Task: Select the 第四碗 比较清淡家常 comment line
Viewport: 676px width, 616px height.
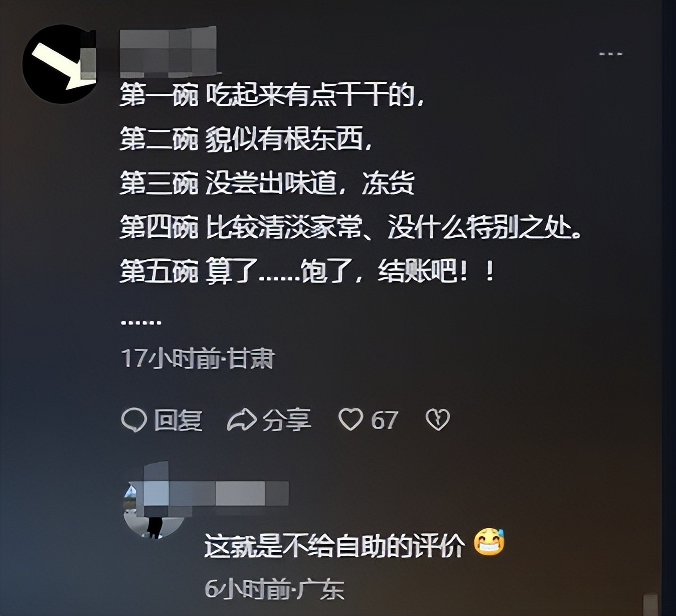Action: (x=351, y=228)
